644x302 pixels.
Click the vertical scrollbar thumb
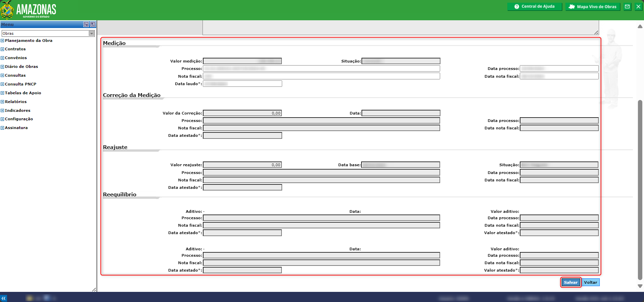click(640, 190)
